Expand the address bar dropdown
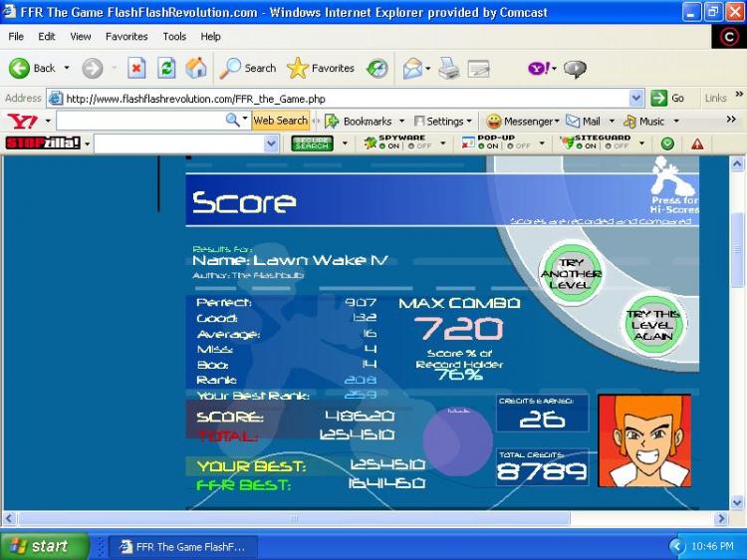747x560 pixels. pyautogui.click(x=636, y=99)
